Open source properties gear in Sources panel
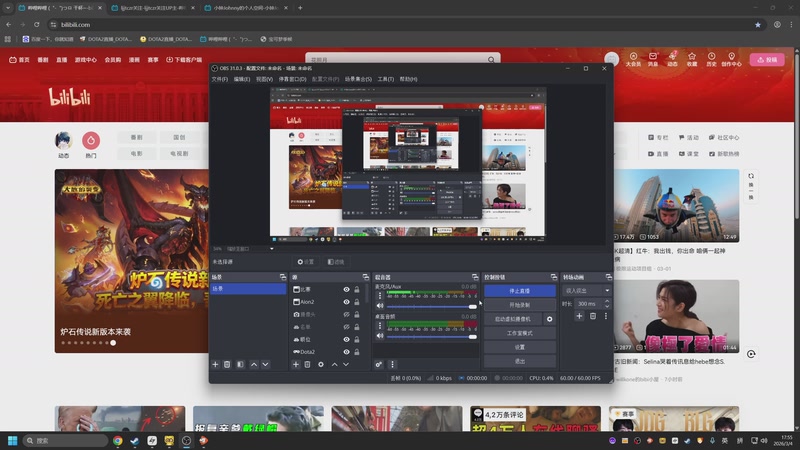This screenshot has width=800, height=450. click(321, 365)
